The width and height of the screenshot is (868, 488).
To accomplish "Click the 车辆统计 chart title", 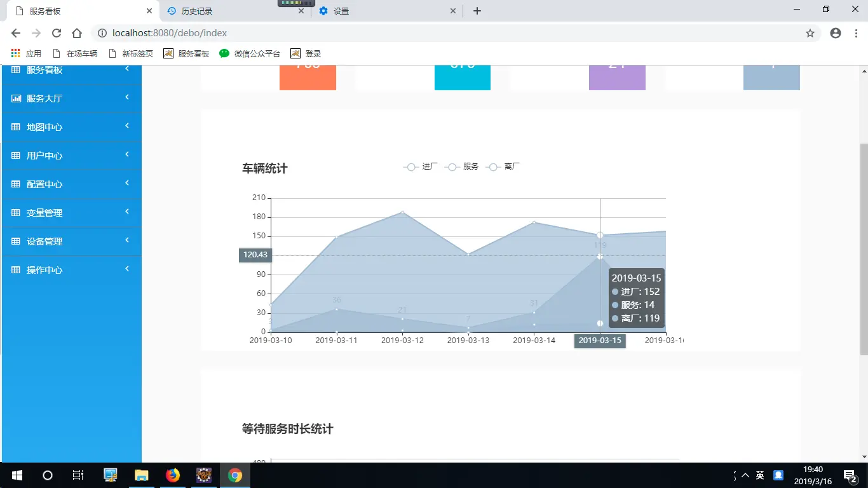I will (x=264, y=168).
